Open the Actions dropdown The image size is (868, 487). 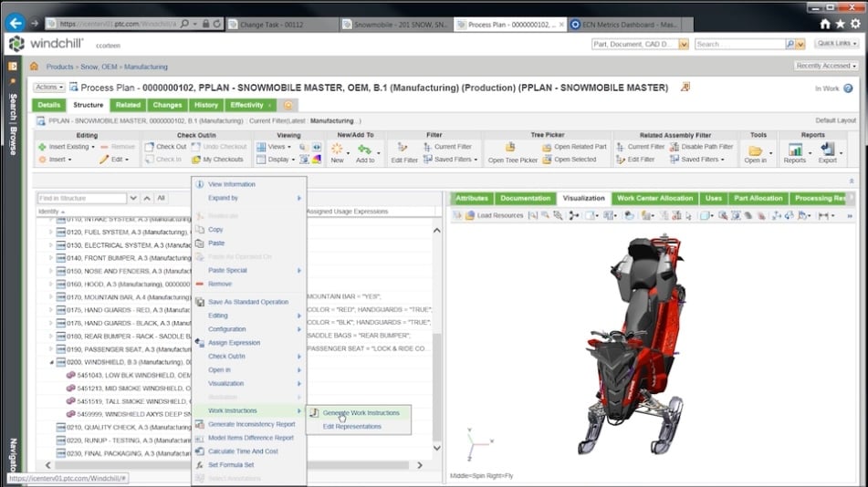pyautogui.click(x=49, y=88)
